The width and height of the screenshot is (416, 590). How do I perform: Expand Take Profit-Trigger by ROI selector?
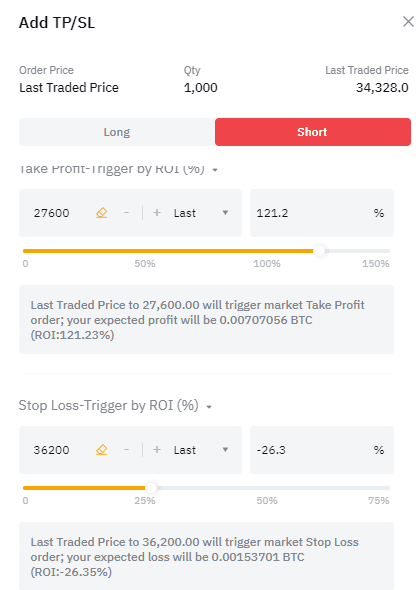point(118,169)
